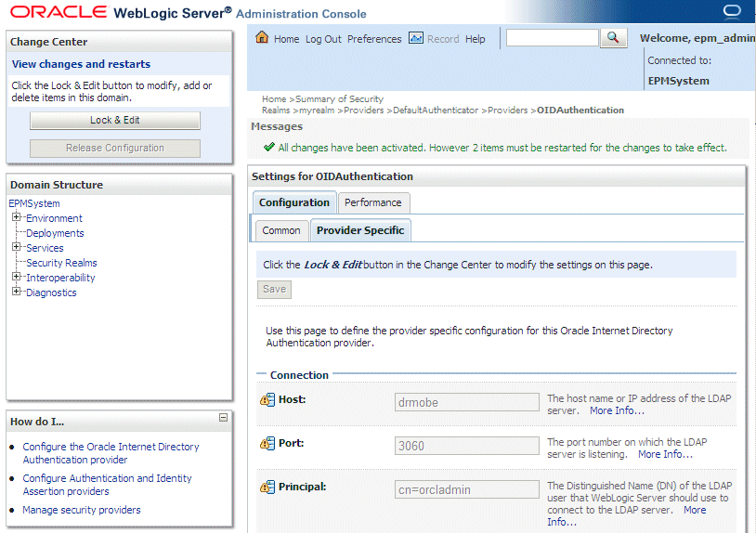Click the warning icon beside Port
This screenshot has width=756, height=533.
coord(267,443)
